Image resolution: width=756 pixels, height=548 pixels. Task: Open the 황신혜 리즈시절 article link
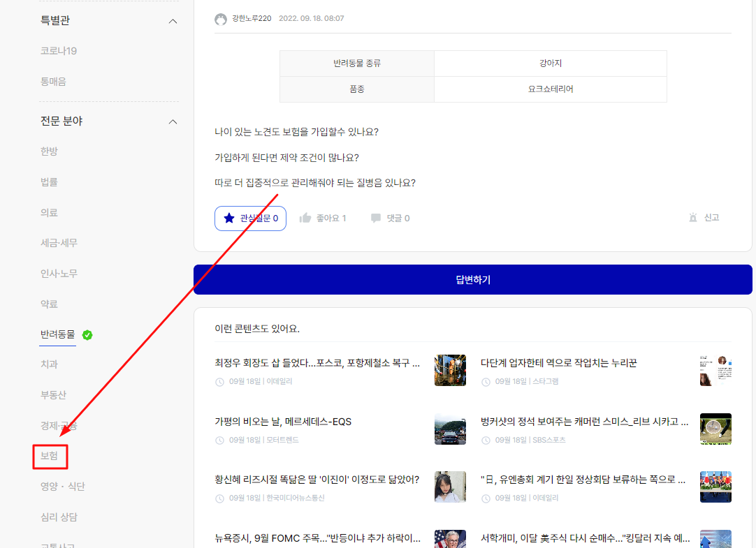coord(317,480)
